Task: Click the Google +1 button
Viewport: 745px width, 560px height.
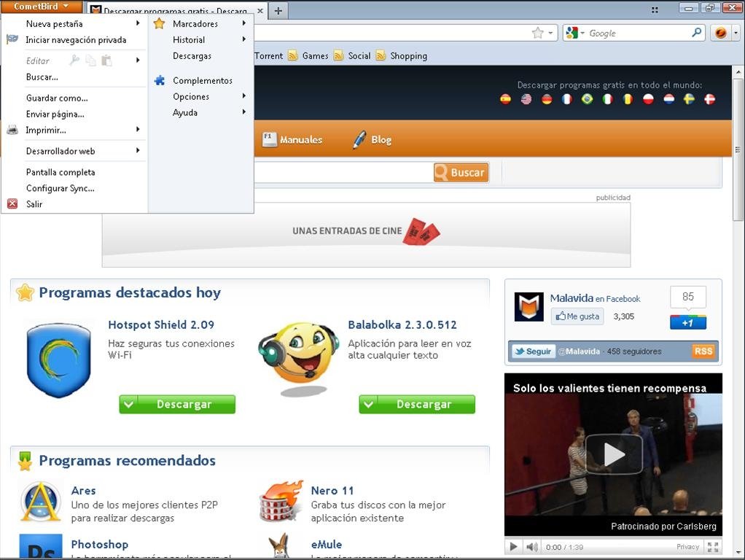Action: [x=688, y=322]
